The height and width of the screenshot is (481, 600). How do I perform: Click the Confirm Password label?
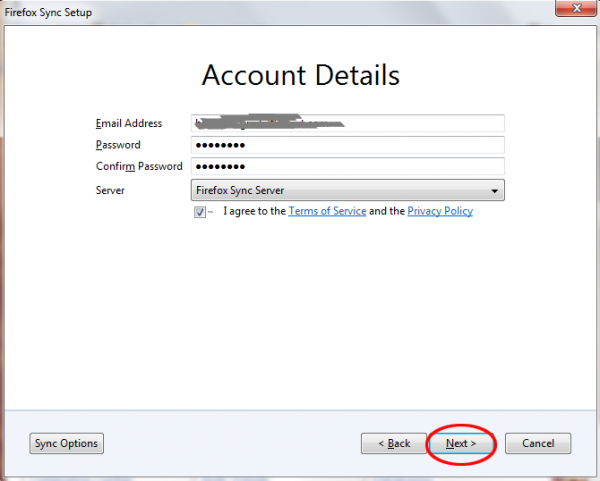[x=139, y=166]
